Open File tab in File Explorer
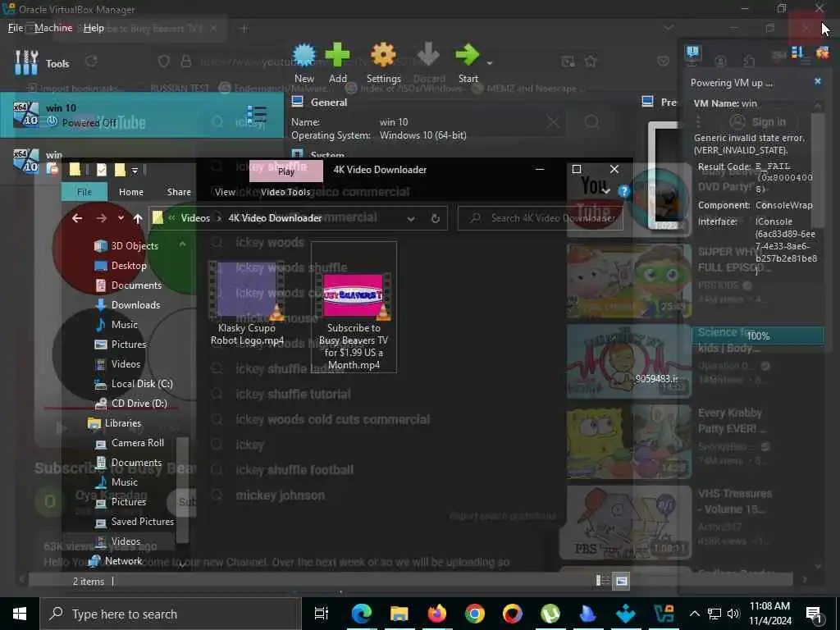The height and width of the screenshot is (630, 840). (x=84, y=192)
